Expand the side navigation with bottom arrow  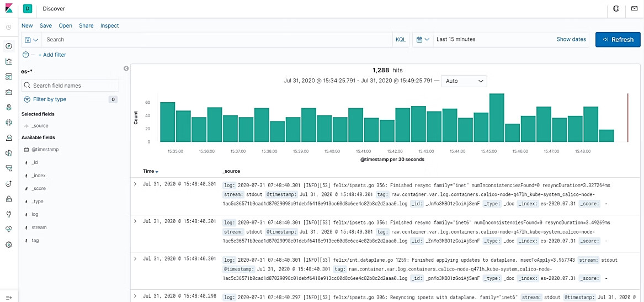pos(9,298)
